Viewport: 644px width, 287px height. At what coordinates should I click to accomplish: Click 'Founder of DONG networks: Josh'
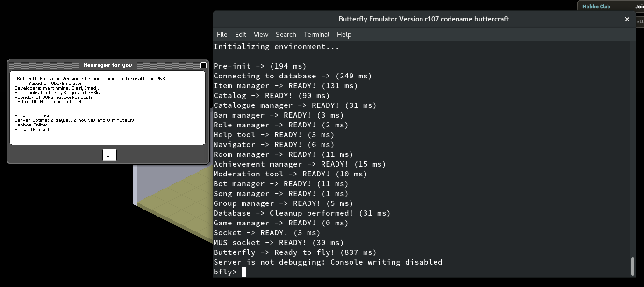pos(53,98)
